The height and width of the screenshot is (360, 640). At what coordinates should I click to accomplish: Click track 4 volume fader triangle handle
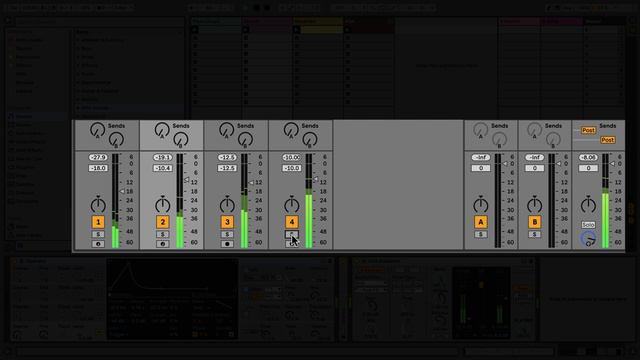point(316,179)
